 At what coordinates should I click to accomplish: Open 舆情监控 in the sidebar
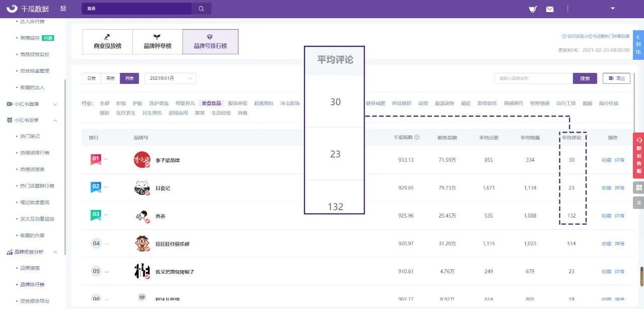click(x=30, y=38)
